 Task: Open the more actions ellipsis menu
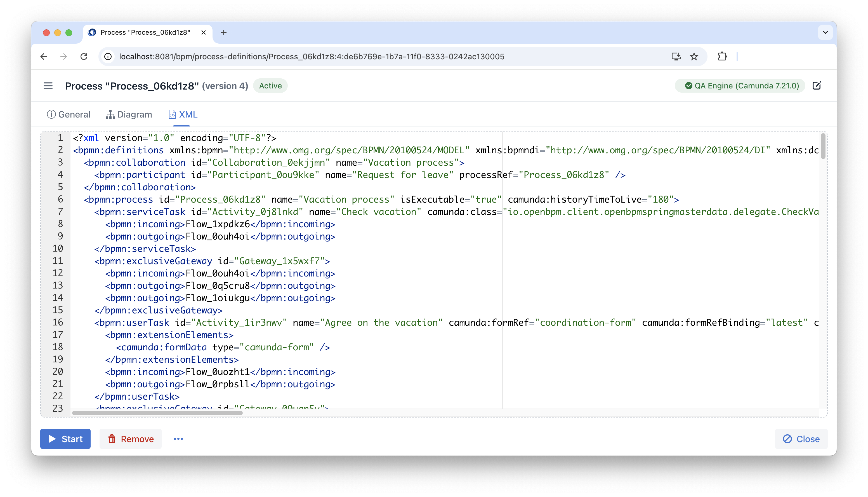(x=178, y=439)
